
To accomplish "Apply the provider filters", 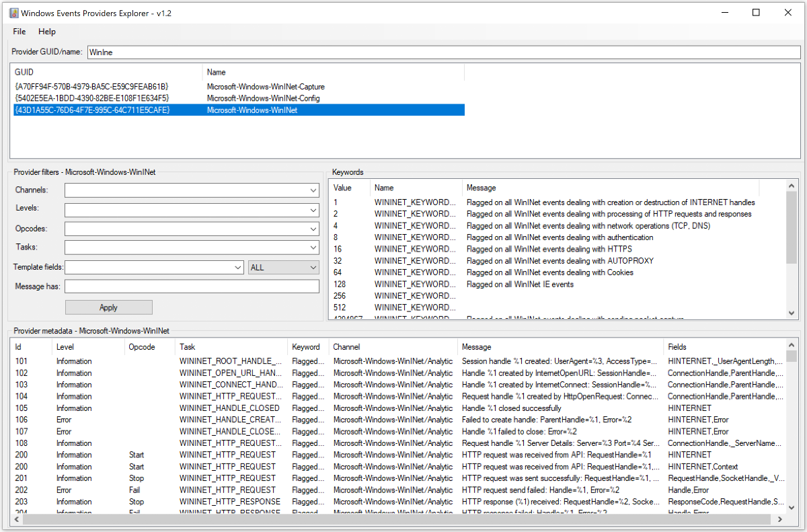I will (x=109, y=307).
